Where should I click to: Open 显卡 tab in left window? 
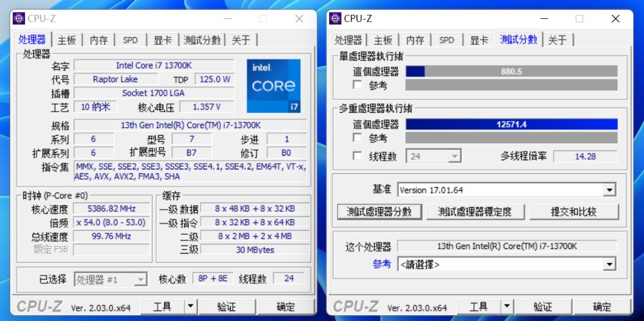point(163,40)
